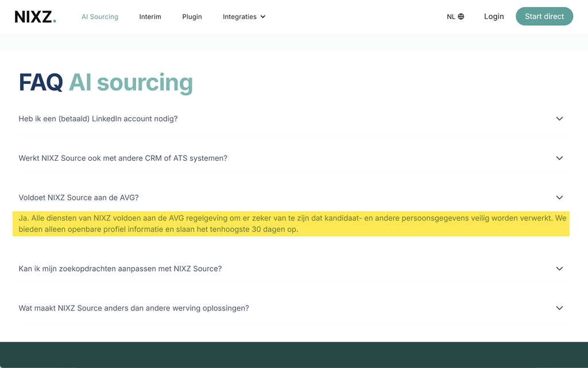Expand chevron for CRM of ATS systemen question
The image size is (588, 368).
[x=559, y=158]
